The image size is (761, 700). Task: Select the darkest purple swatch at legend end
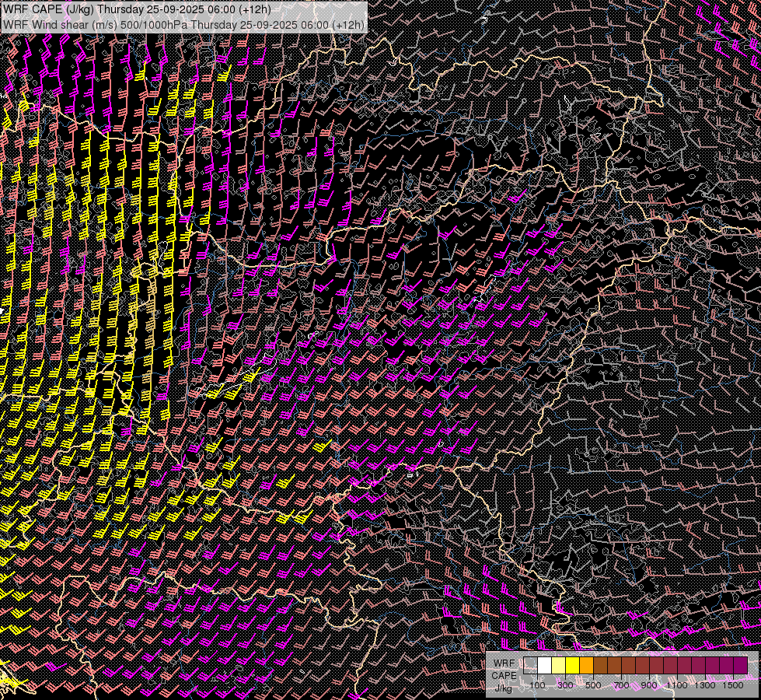(741, 666)
